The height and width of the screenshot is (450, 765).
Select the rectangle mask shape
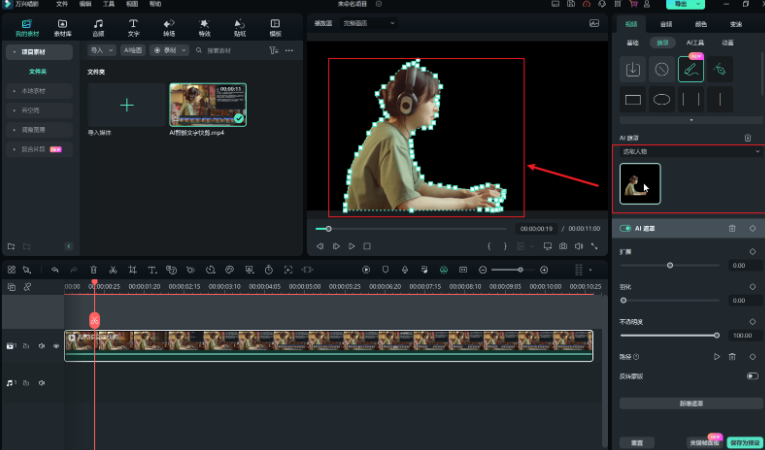coord(632,99)
